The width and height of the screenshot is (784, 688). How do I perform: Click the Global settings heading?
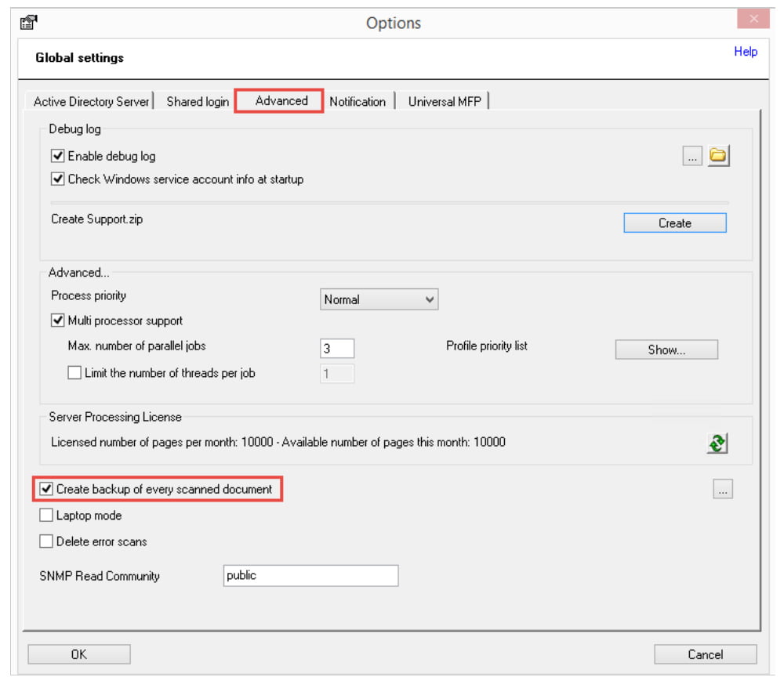click(x=79, y=58)
